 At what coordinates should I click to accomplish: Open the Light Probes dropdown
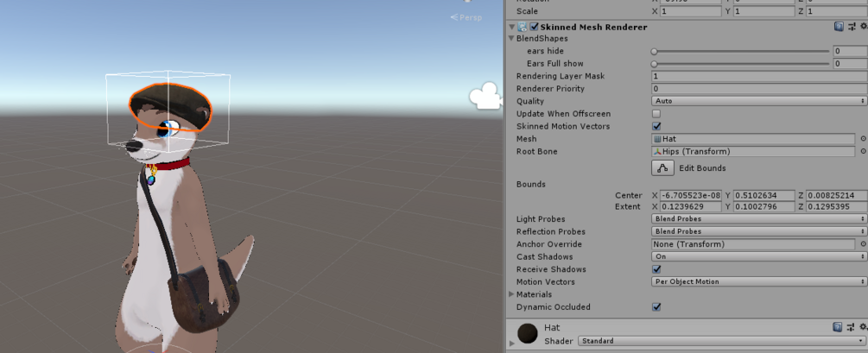pyautogui.click(x=759, y=219)
